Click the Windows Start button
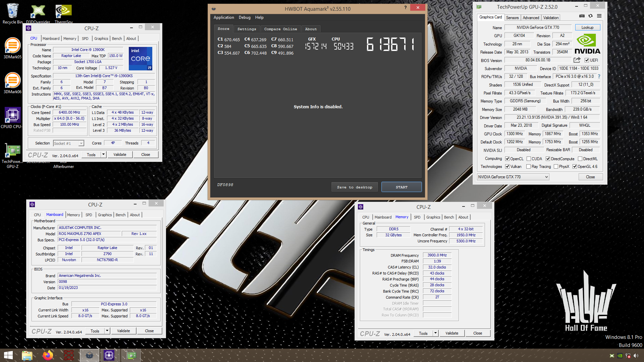644x362 pixels. click(8, 355)
